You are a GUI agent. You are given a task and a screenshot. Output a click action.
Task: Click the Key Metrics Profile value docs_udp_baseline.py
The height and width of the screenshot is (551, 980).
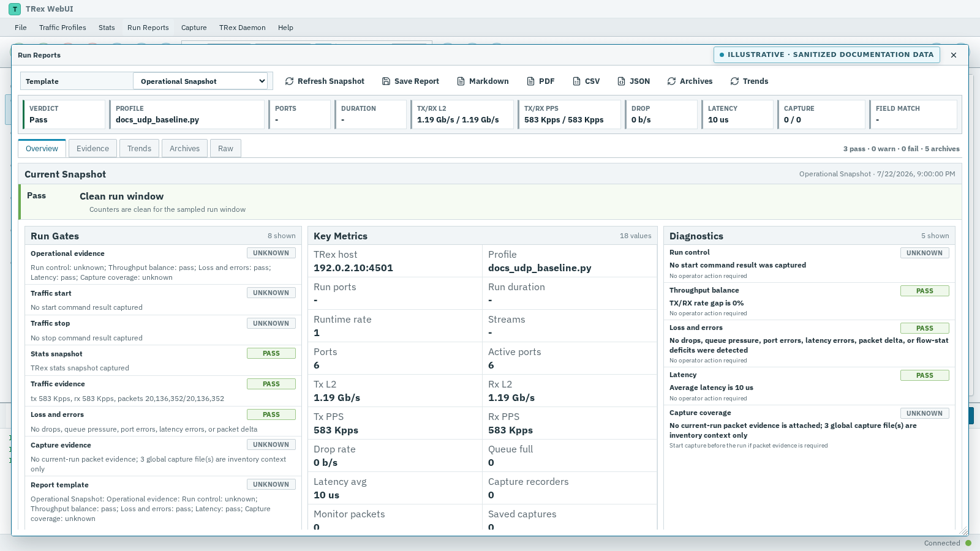pyautogui.click(x=540, y=268)
